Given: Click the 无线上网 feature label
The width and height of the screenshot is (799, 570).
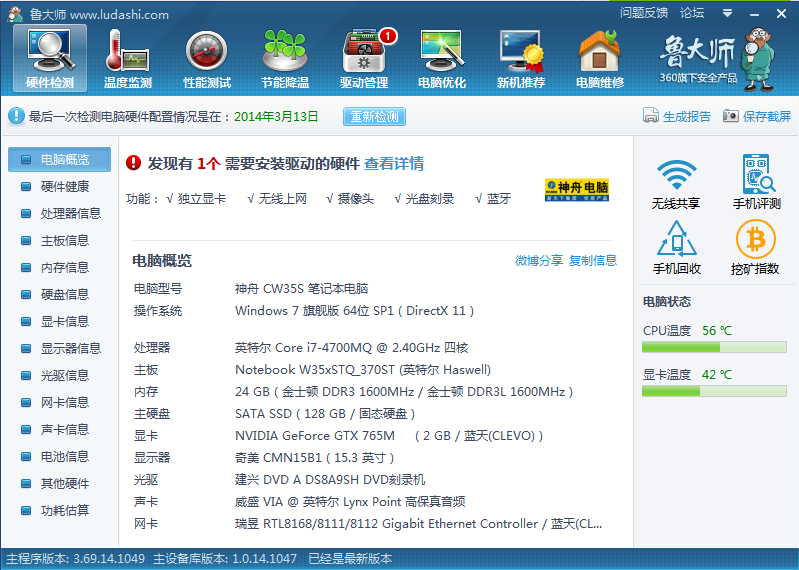Looking at the screenshot, I should 282,199.
